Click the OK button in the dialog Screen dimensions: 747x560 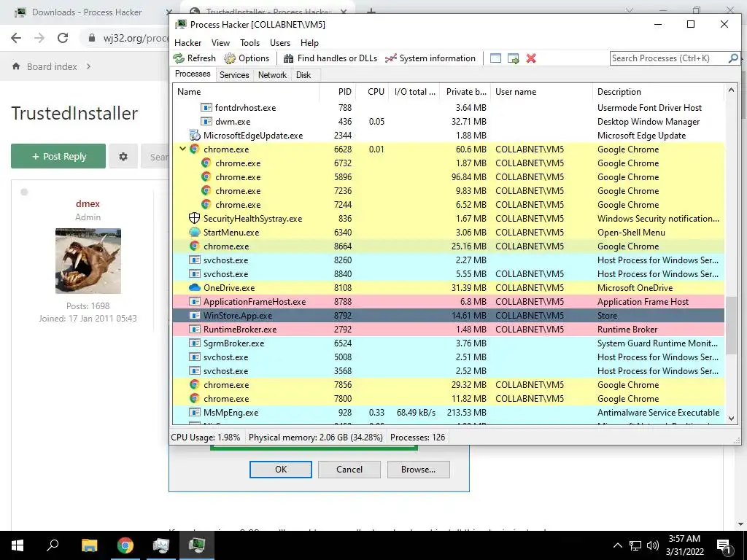coord(281,469)
